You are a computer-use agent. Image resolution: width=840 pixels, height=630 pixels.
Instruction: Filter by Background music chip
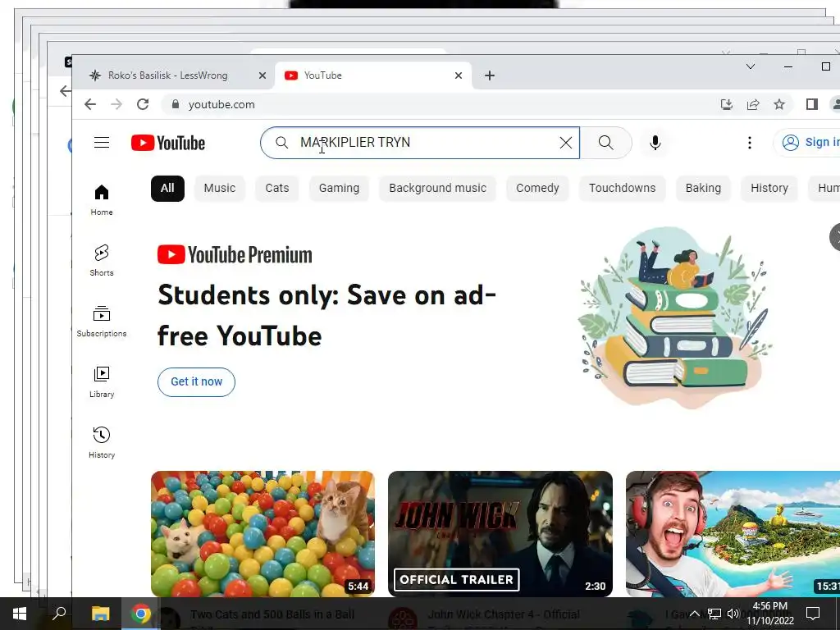(x=438, y=188)
